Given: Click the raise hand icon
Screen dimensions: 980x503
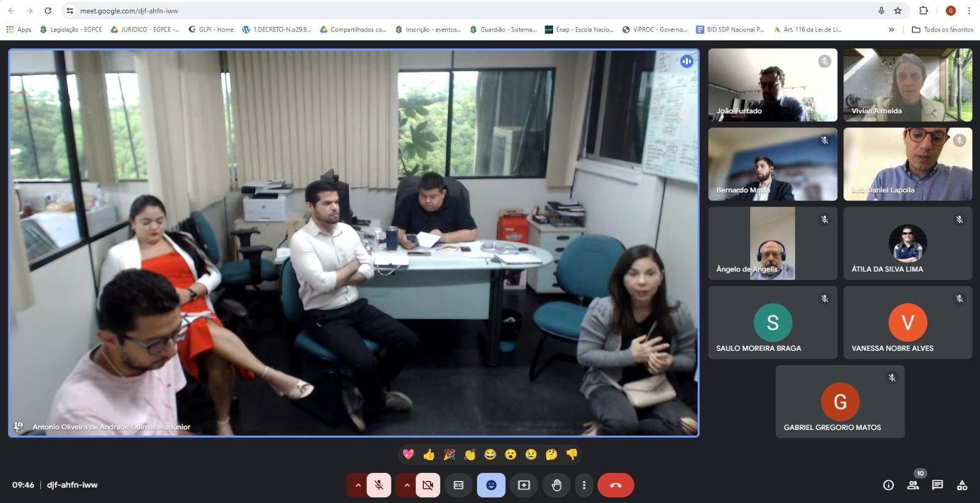Looking at the screenshot, I should (x=556, y=485).
